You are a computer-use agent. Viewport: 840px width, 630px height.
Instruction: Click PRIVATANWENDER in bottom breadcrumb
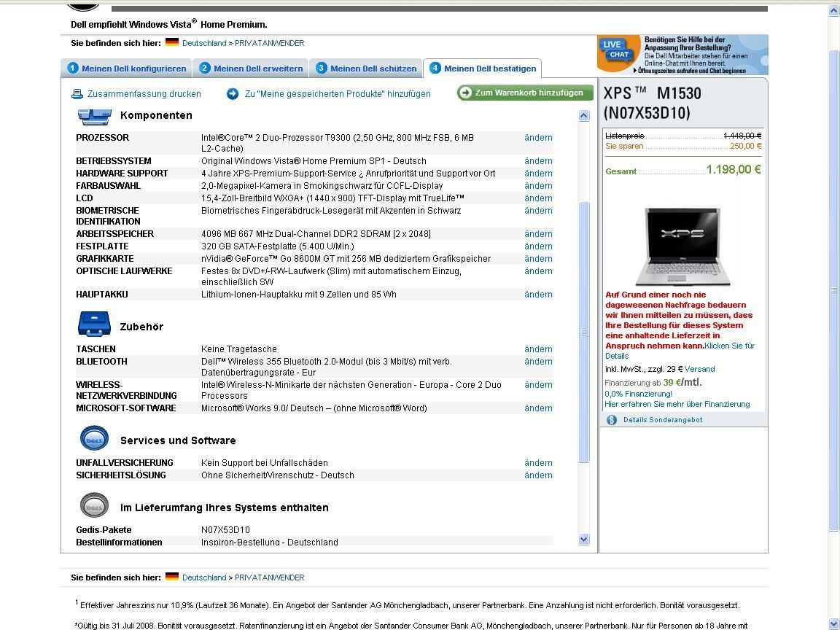tap(270, 577)
